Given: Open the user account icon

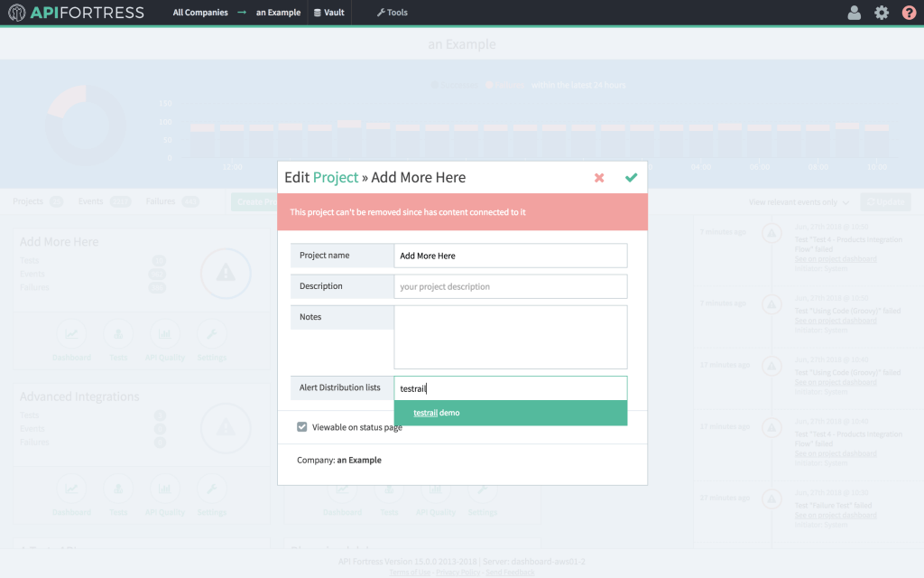Looking at the screenshot, I should 854,13.
